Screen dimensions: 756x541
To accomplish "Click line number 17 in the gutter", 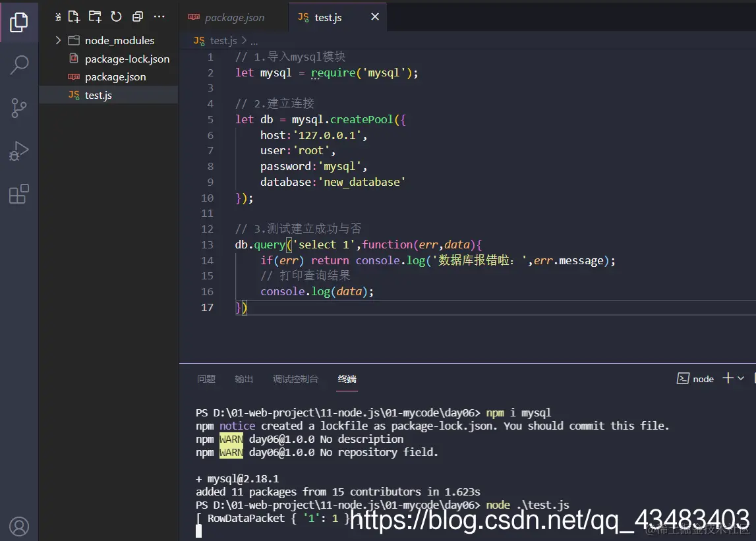I will 208,307.
